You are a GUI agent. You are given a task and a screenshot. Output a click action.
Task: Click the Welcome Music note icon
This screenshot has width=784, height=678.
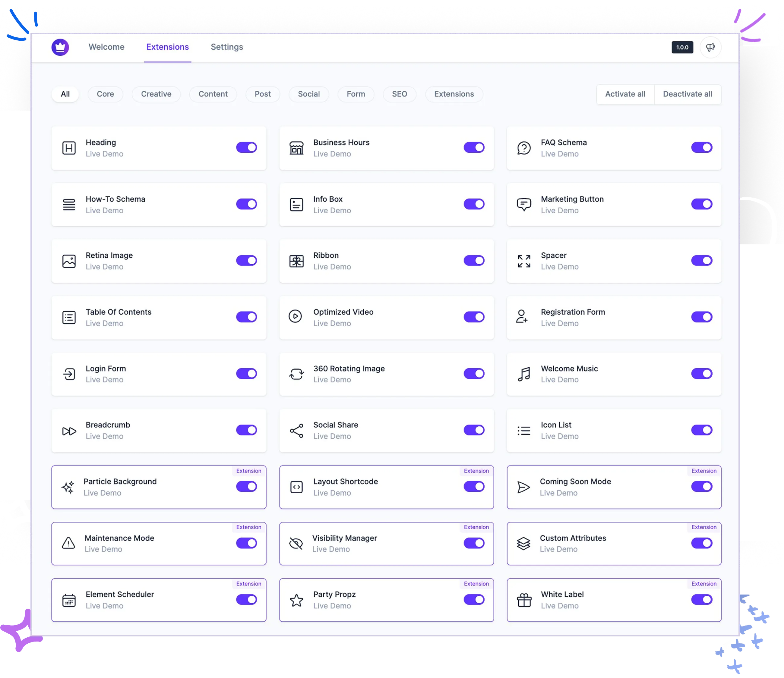point(524,374)
